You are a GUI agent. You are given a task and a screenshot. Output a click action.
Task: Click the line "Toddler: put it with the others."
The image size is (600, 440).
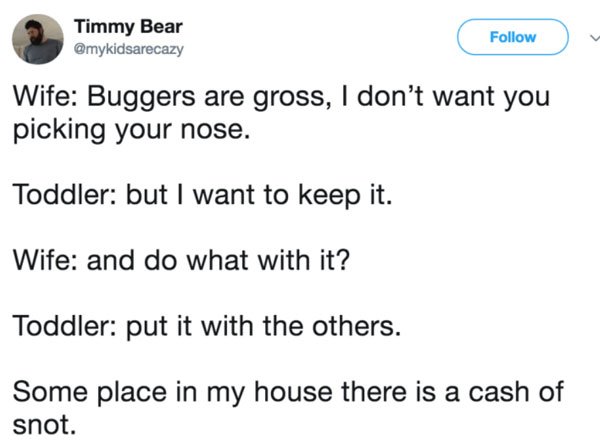point(207,326)
